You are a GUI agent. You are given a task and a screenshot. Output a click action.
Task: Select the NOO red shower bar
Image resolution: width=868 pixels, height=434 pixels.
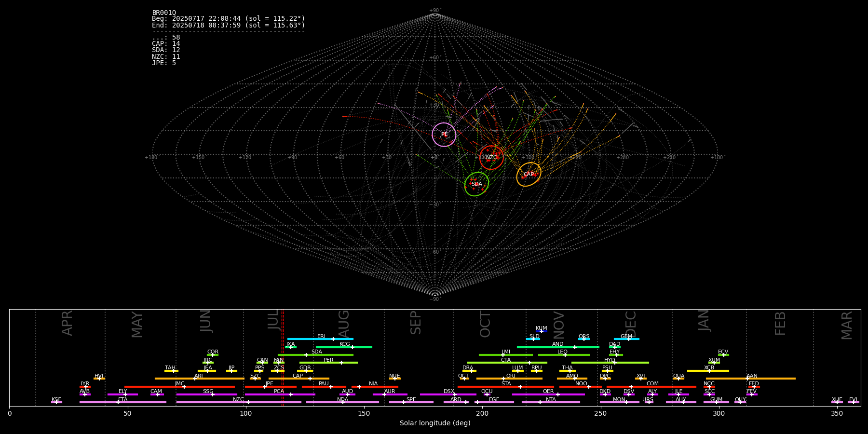[x=581, y=386]
